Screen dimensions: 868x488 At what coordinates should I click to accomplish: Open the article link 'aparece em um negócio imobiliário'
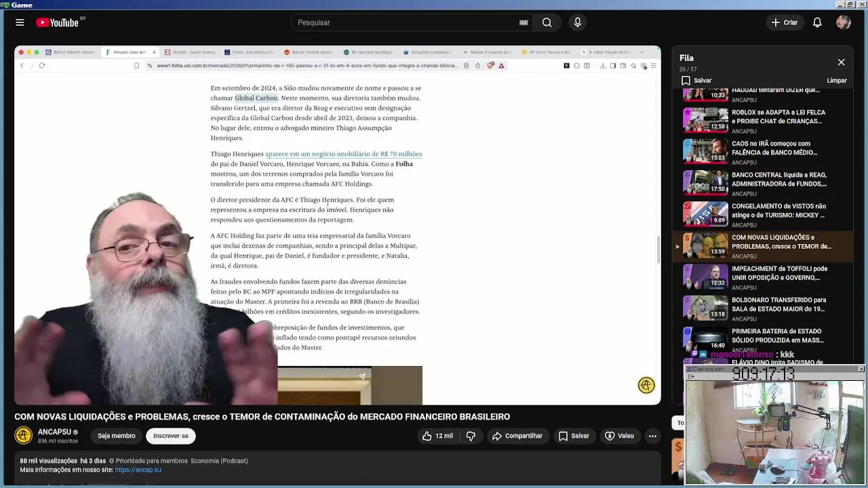pyautogui.click(x=343, y=154)
